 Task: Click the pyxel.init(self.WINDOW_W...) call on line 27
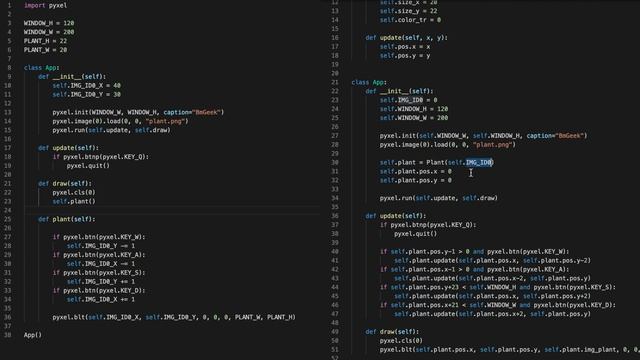[483, 136]
